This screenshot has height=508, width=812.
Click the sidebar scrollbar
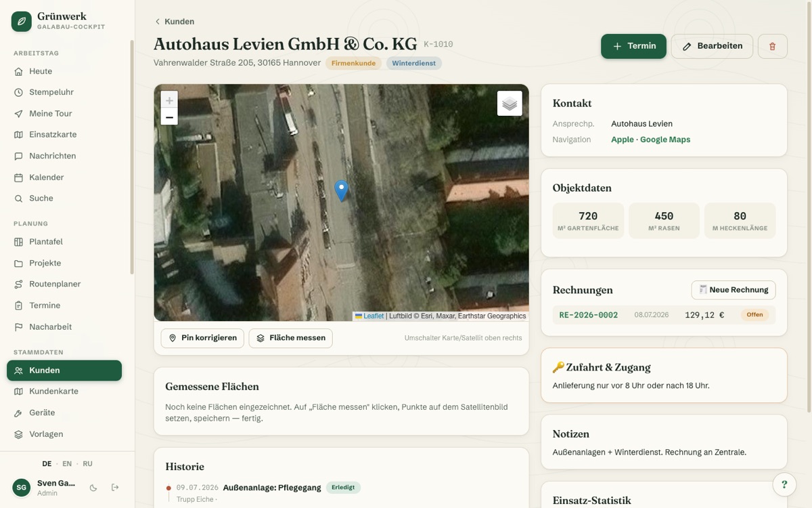tap(132, 157)
